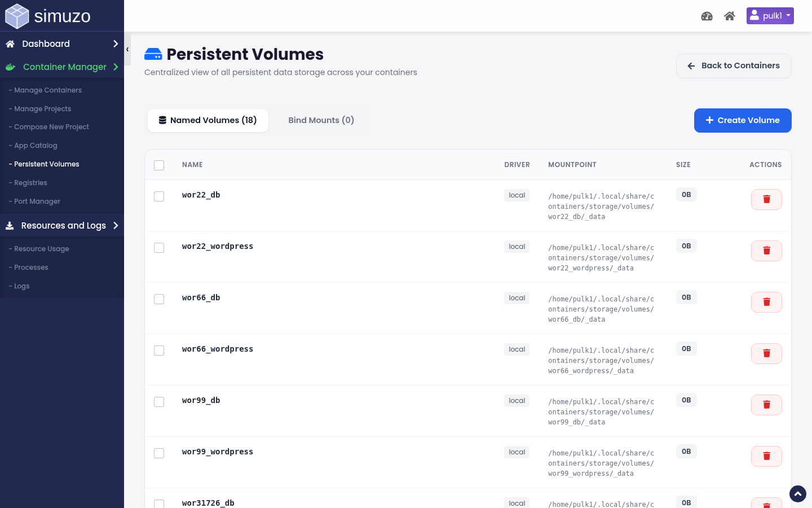Check the wor22_wordpress row checkbox
The width and height of the screenshot is (812, 508).
tap(159, 248)
